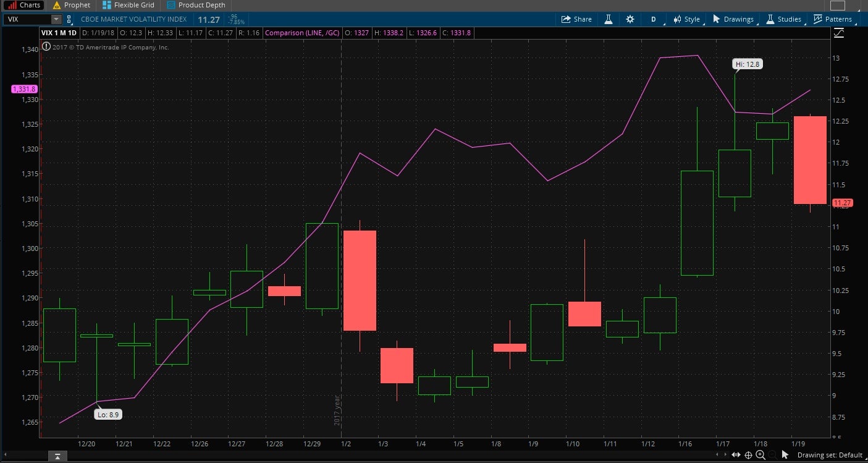
Task: Click the Drawing set: Default label
Action: (830, 455)
